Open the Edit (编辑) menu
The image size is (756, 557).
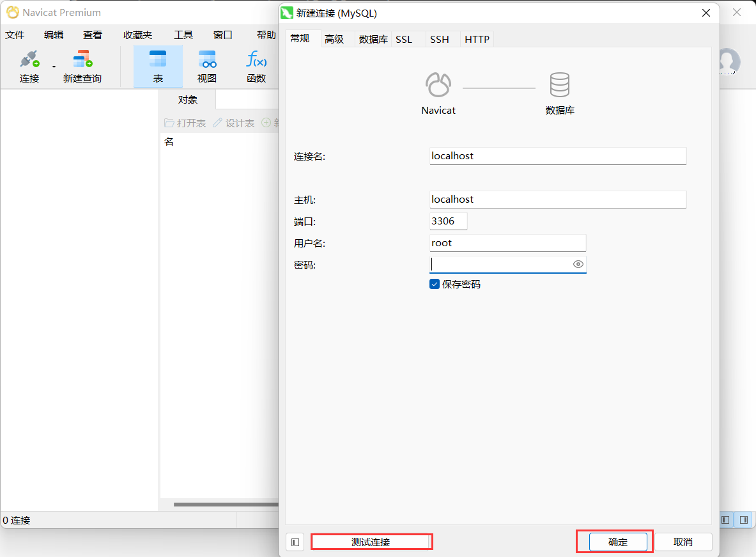[54, 35]
